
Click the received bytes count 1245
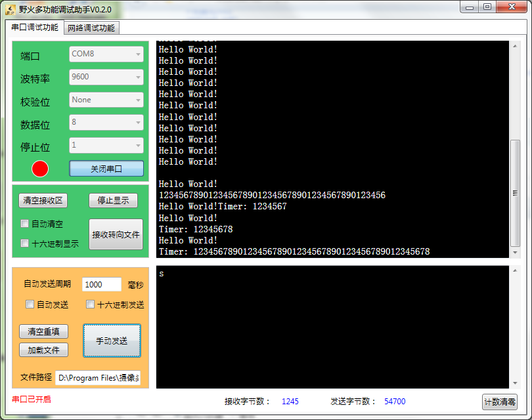click(290, 402)
